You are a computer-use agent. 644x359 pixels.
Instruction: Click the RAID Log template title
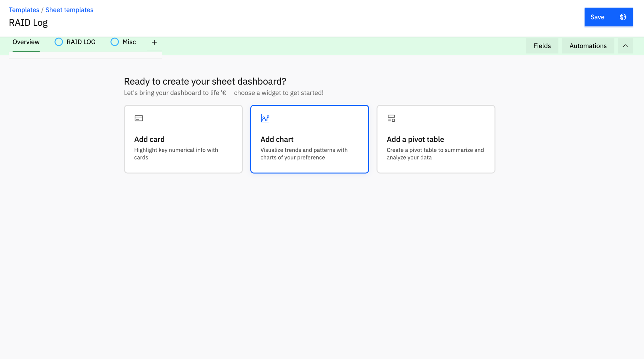[x=28, y=23]
